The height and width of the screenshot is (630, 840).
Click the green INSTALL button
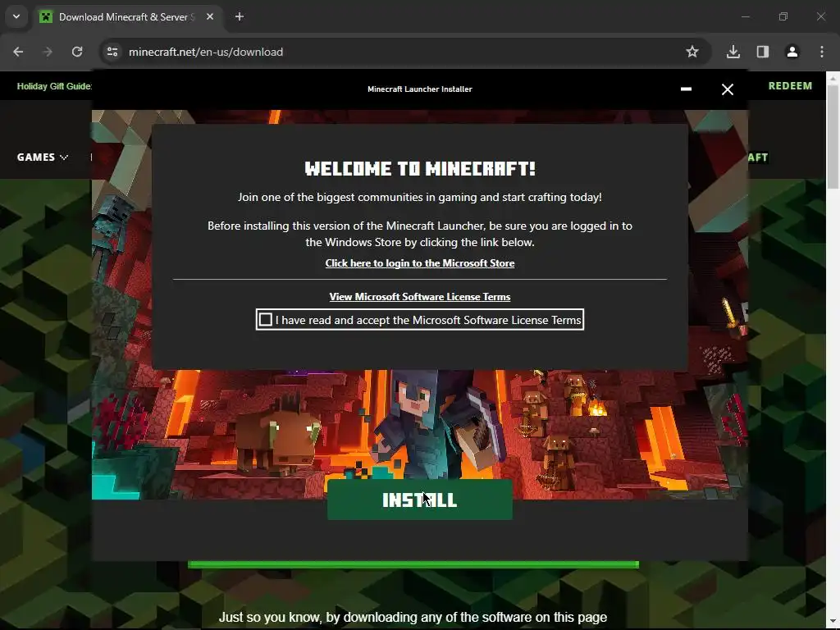point(419,500)
